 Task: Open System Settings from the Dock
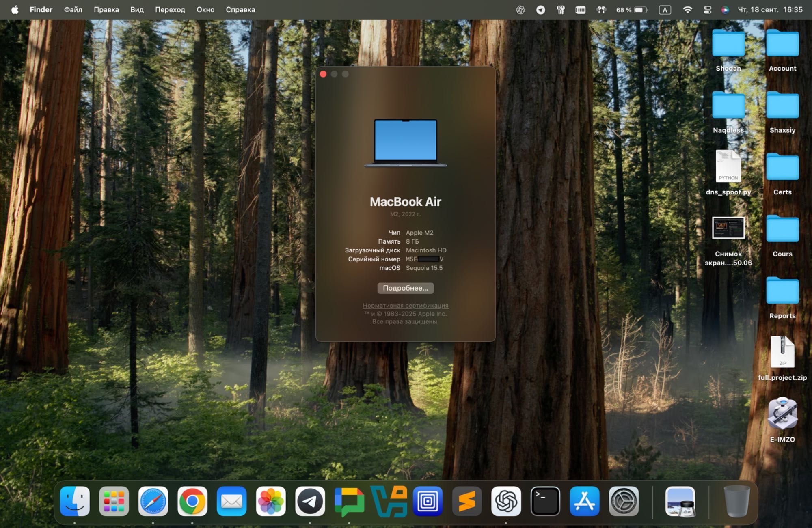624,501
